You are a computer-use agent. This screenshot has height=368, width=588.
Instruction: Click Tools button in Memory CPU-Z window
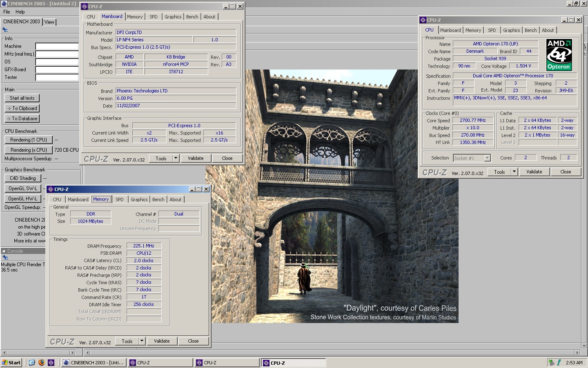click(127, 341)
